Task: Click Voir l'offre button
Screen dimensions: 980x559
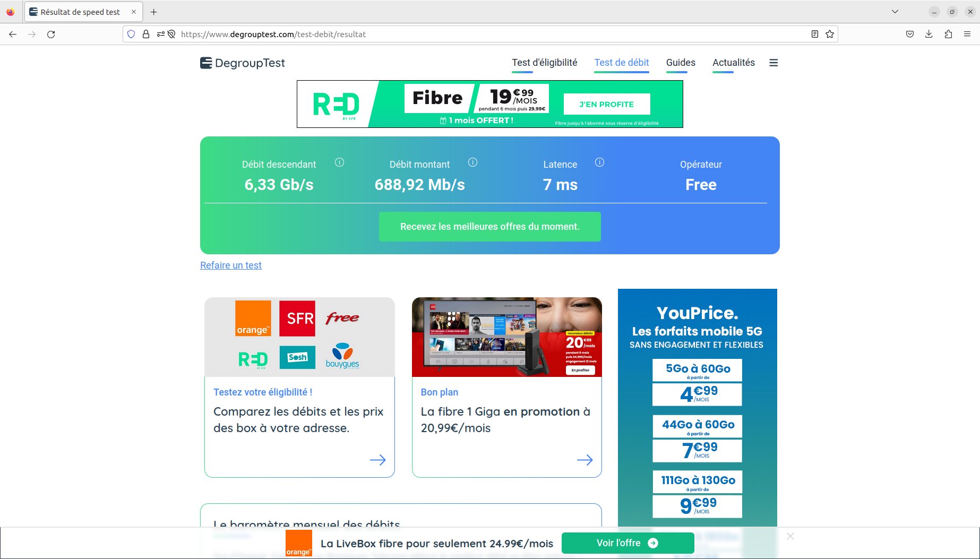Action: (x=628, y=543)
